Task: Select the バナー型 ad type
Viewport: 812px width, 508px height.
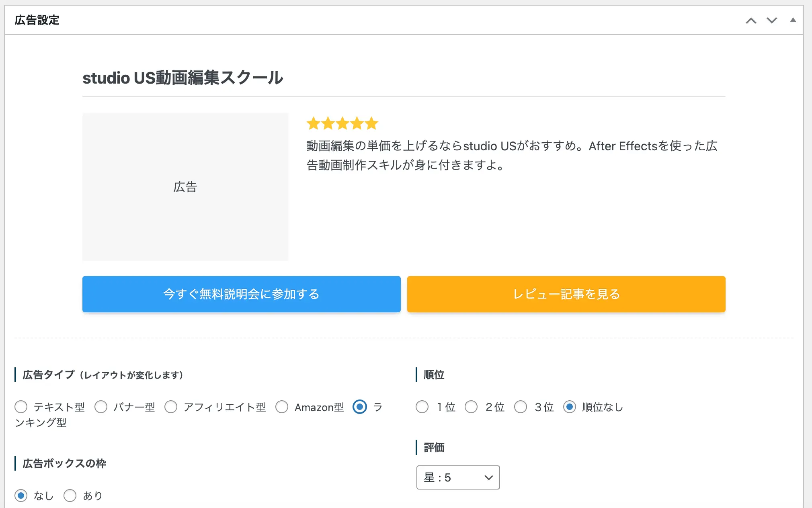Action: pyautogui.click(x=101, y=407)
